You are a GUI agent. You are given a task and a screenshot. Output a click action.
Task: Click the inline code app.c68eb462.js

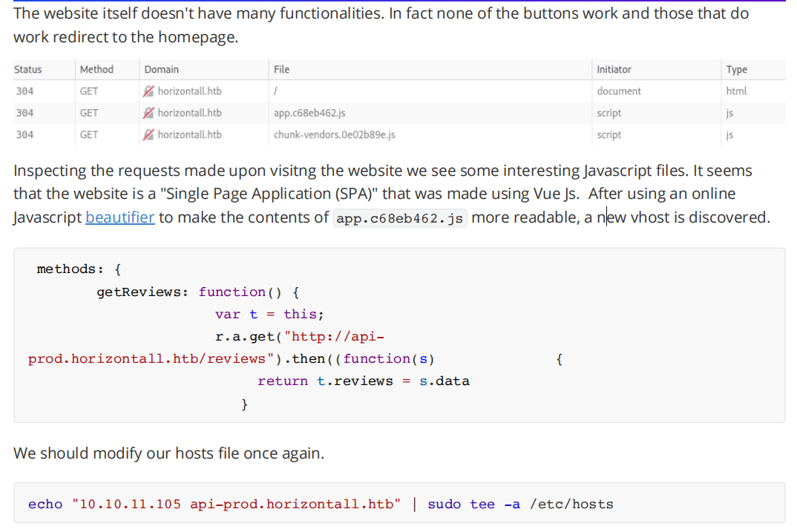click(x=400, y=218)
